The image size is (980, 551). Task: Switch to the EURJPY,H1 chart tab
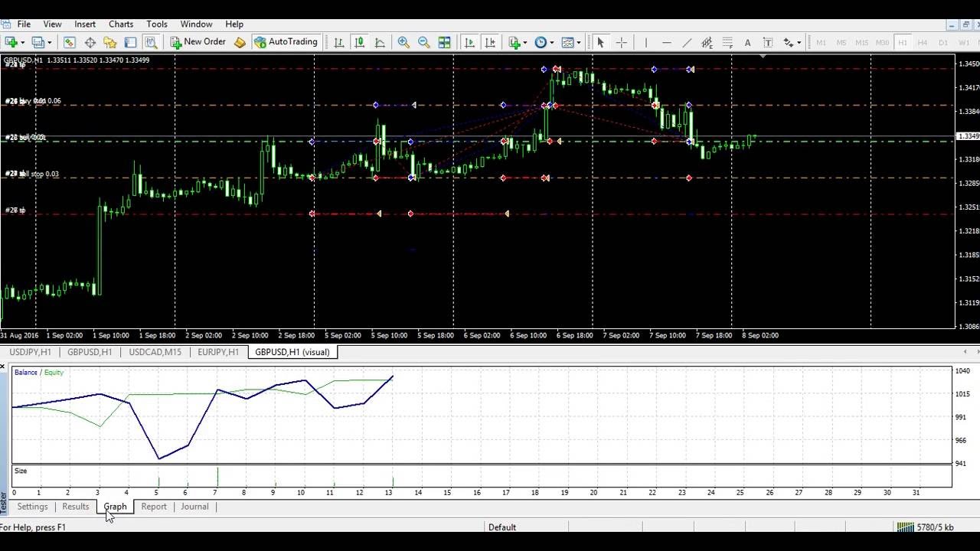pos(218,352)
